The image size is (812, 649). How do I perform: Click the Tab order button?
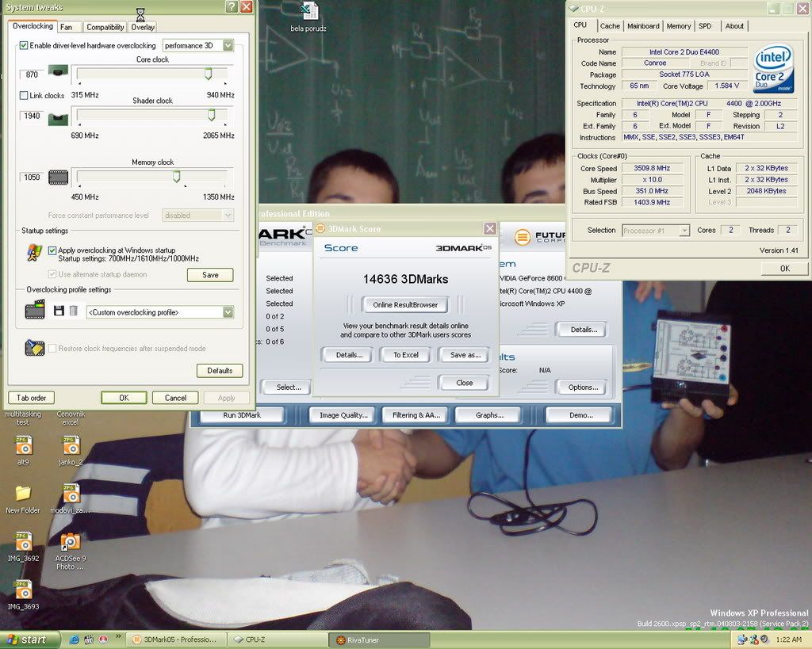tap(31, 398)
